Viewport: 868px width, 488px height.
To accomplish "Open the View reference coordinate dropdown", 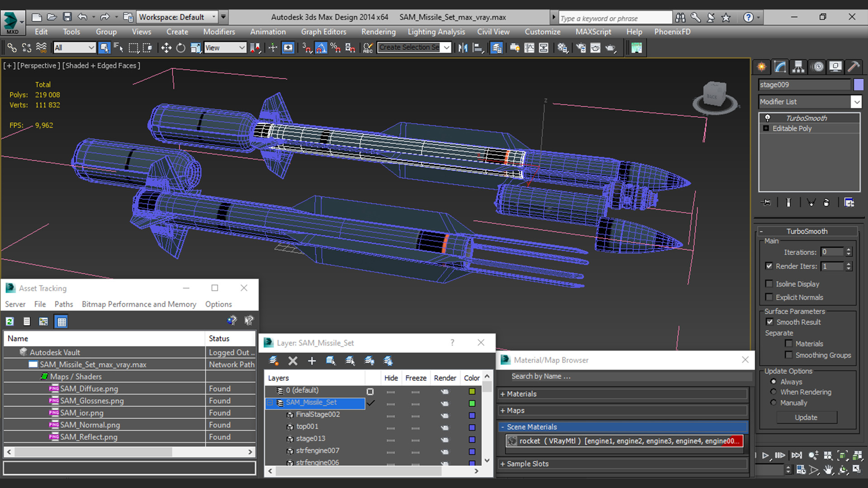I will [x=225, y=47].
